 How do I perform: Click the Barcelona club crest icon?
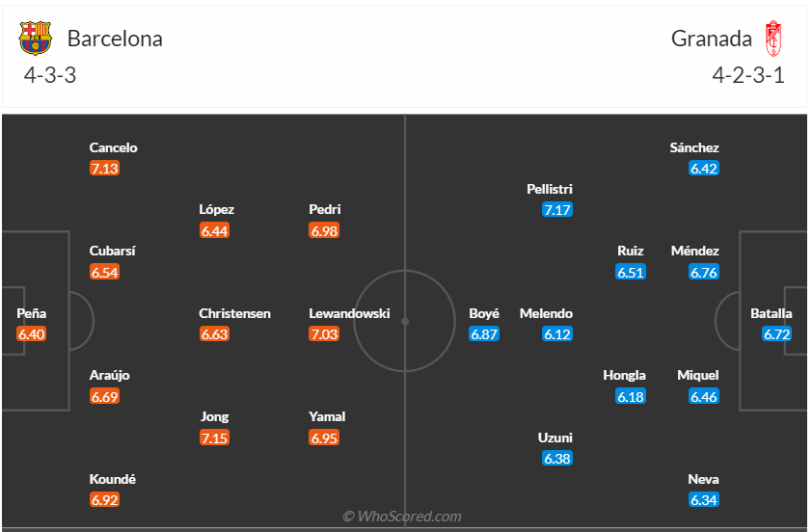pos(36,39)
